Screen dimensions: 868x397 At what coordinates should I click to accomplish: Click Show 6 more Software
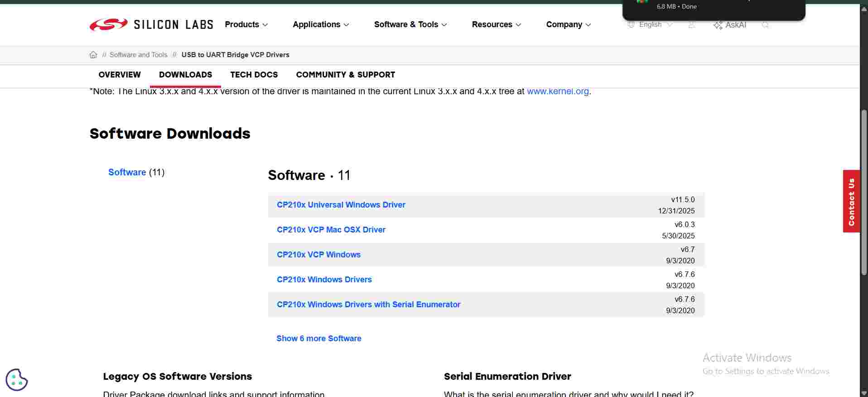click(x=319, y=339)
